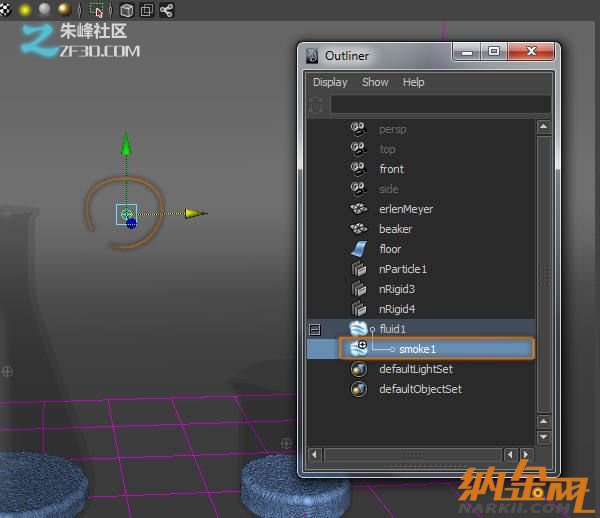600x518 pixels.
Task: Click the checkered textured shading icon in viewport toolbar
Action: (5, 10)
